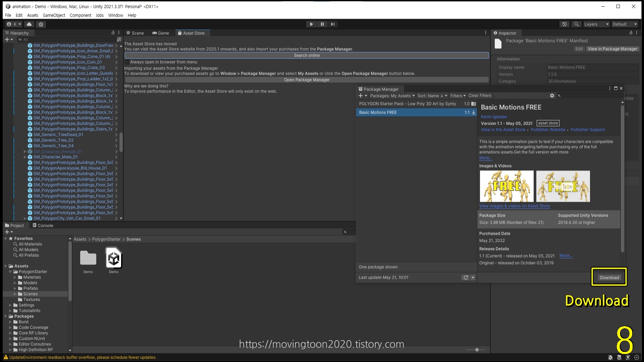The image size is (644, 362).
Task: Click Open Package Manager button
Action: point(307,80)
